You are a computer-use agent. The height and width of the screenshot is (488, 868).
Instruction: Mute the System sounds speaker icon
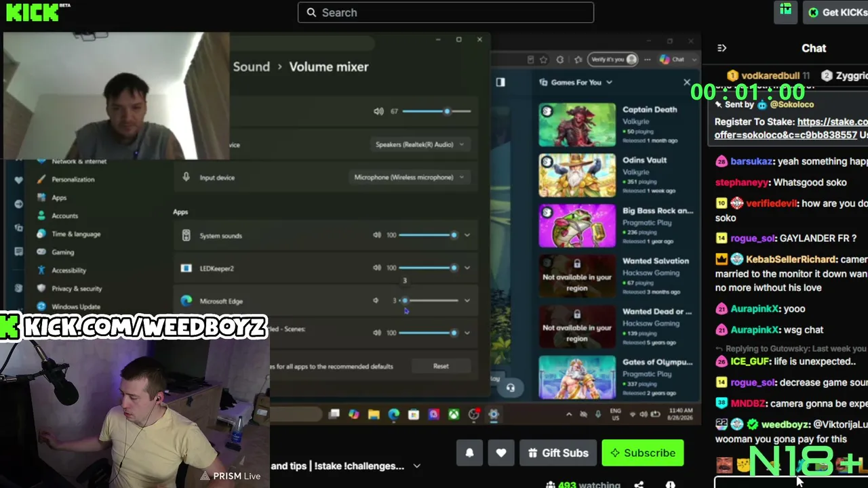point(377,235)
